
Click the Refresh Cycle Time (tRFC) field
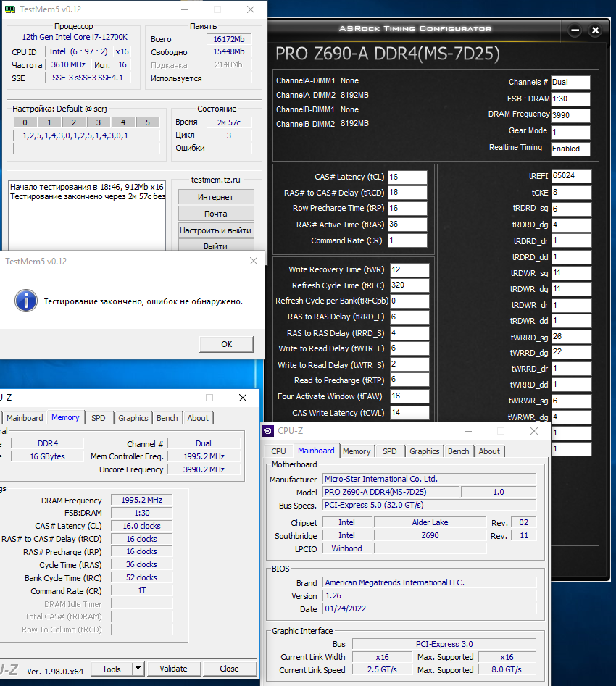409,285
